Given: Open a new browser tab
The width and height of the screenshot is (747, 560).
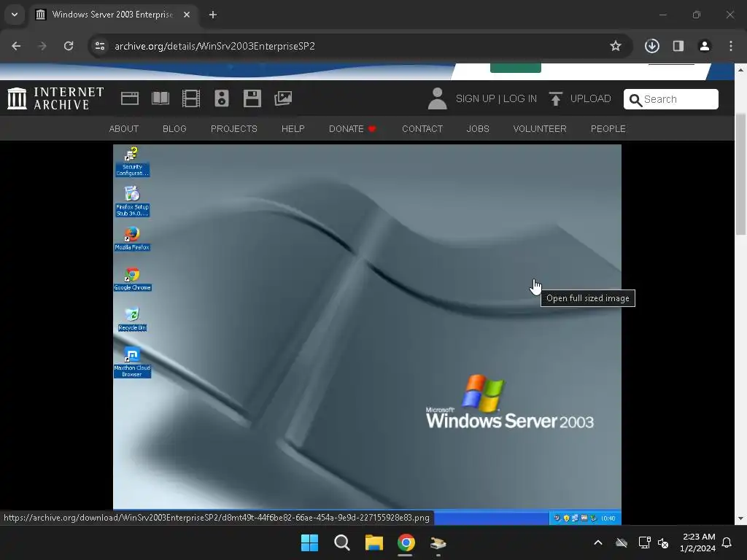Looking at the screenshot, I should click(212, 15).
